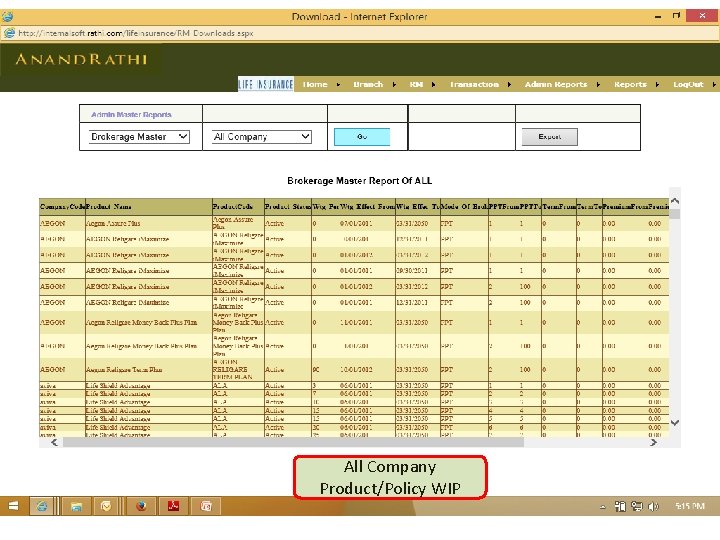The height and width of the screenshot is (540, 720).
Task: Open the Admin Reports menu
Action: point(556,84)
